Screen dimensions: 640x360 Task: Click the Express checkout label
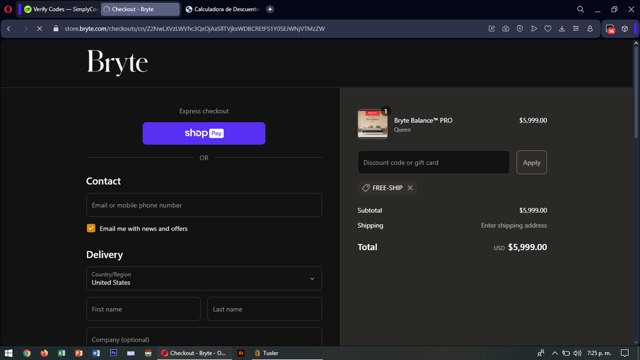point(204,111)
